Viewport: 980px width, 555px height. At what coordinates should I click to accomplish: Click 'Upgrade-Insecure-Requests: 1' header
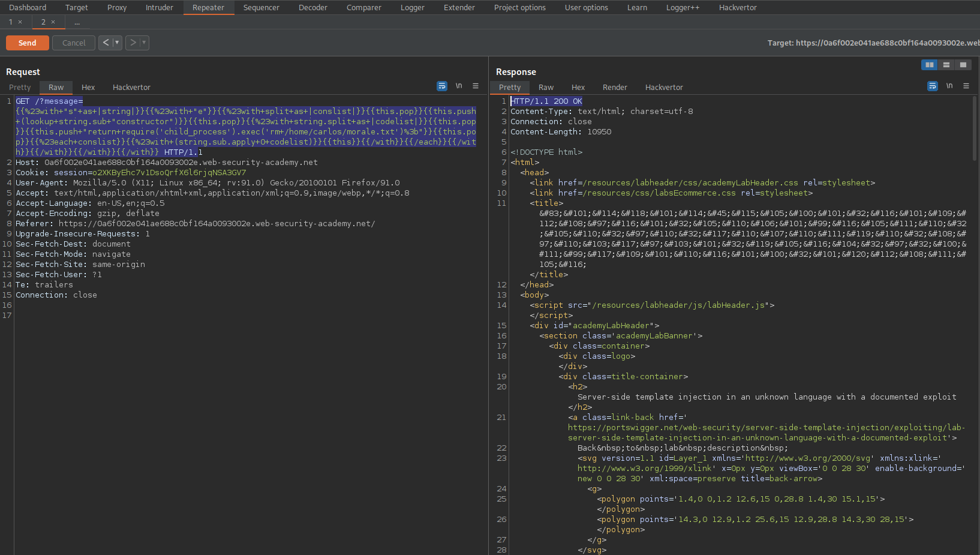tap(83, 234)
